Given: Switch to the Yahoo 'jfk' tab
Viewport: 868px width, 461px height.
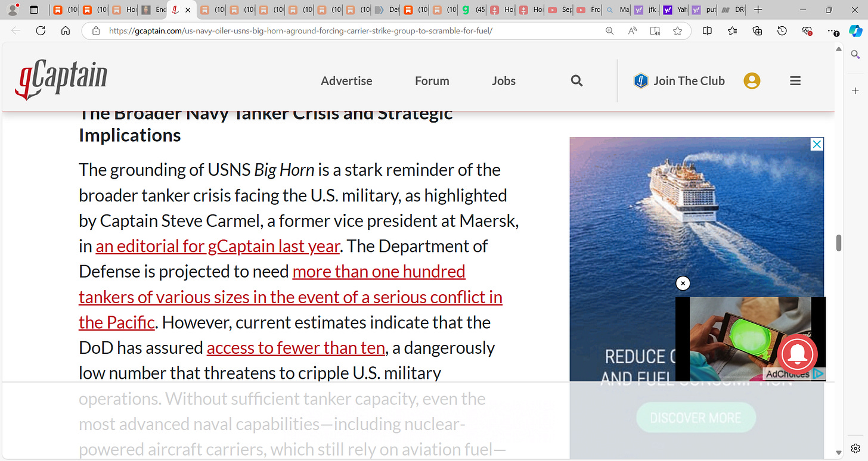Looking at the screenshot, I should (x=646, y=10).
